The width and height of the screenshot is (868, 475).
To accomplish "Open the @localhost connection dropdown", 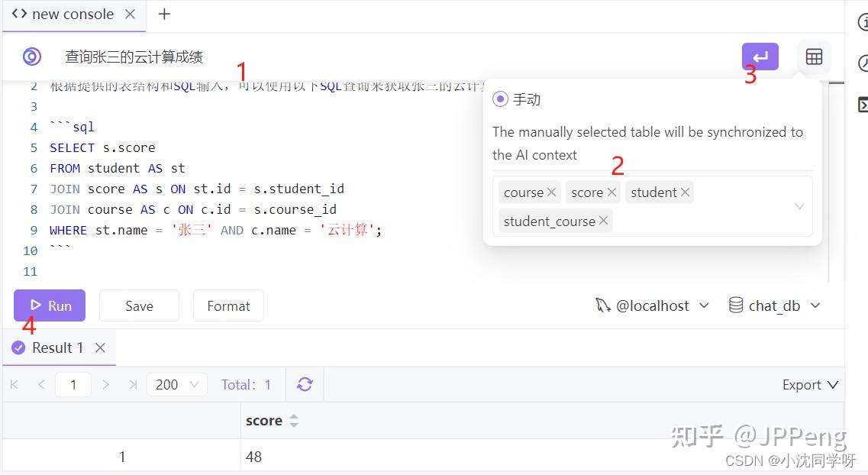I will point(703,305).
